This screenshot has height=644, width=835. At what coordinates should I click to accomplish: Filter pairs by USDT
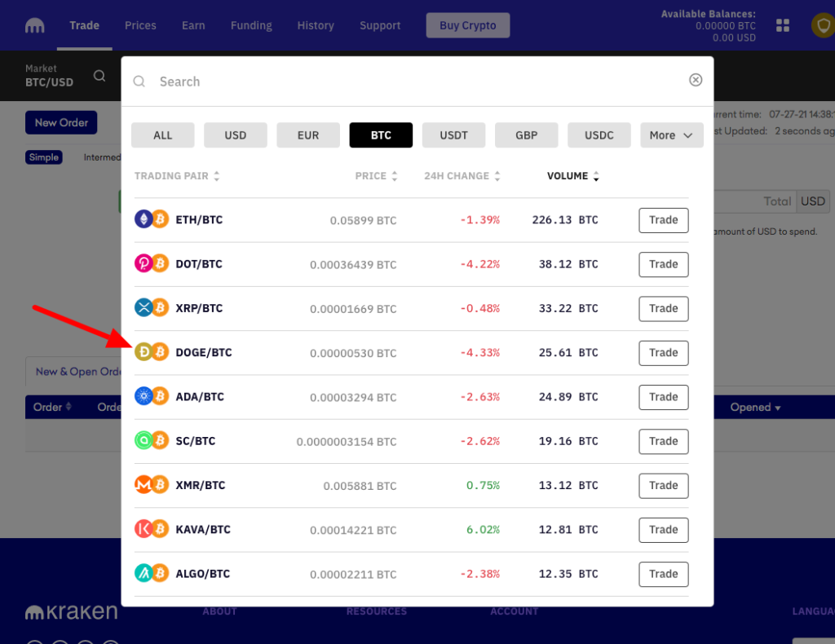pos(453,135)
